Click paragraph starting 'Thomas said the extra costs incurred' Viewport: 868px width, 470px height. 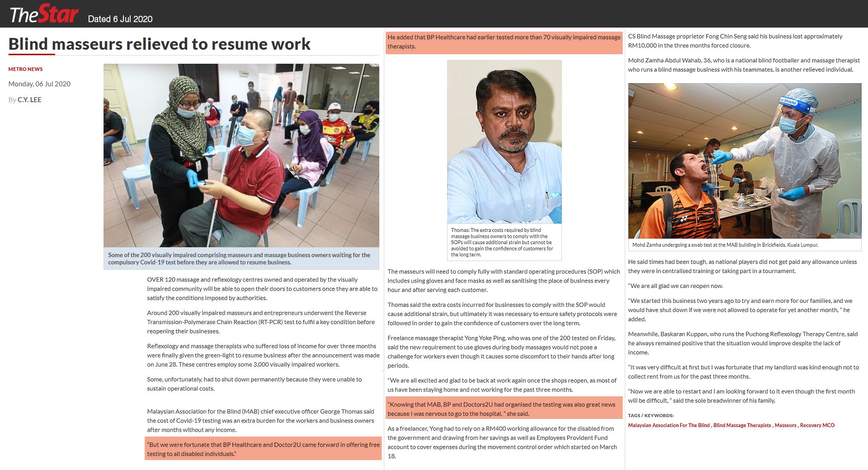(x=502, y=314)
